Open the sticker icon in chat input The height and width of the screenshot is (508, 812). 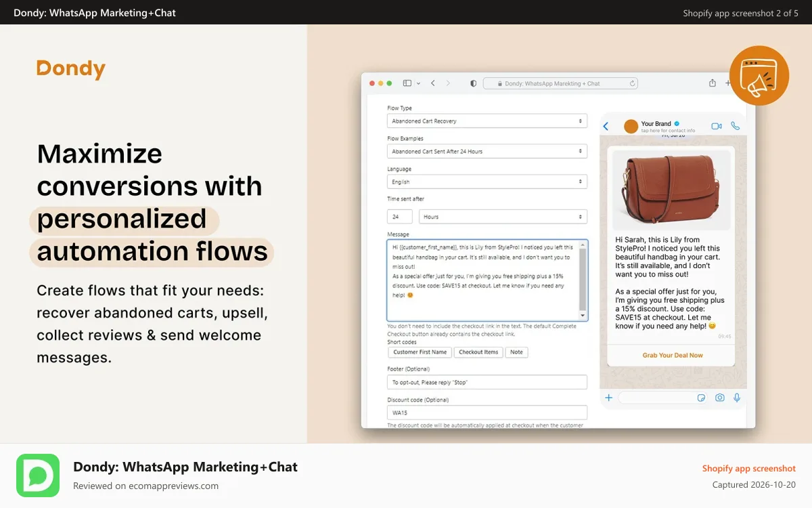702,398
